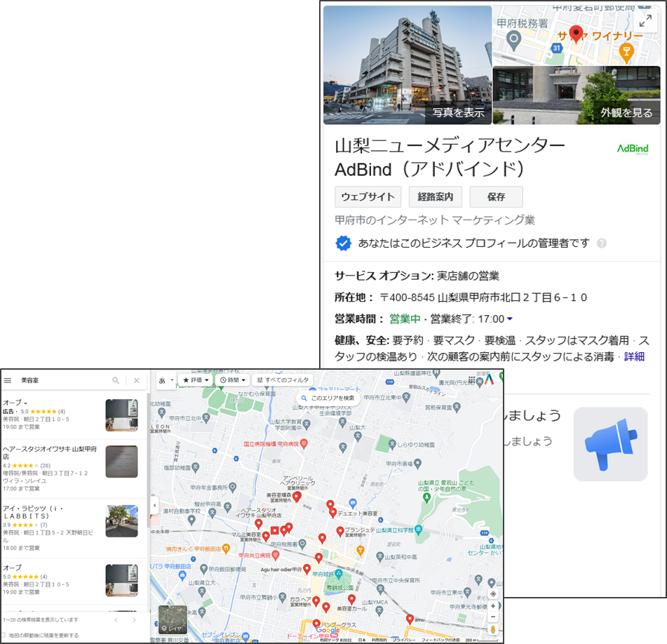Click the ガラ ヘア map pin
Screen dimensions: 667x644
click(316, 601)
